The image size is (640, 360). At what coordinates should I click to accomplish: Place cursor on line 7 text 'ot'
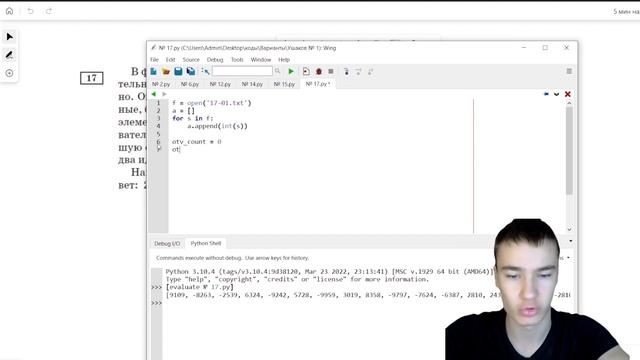tap(176, 149)
